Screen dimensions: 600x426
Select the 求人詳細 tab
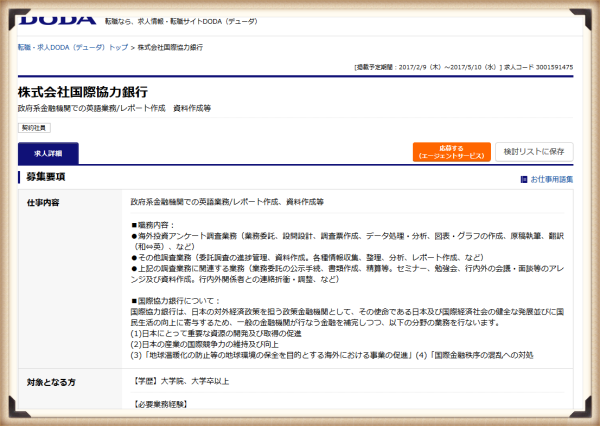pyautogui.click(x=48, y=153)
